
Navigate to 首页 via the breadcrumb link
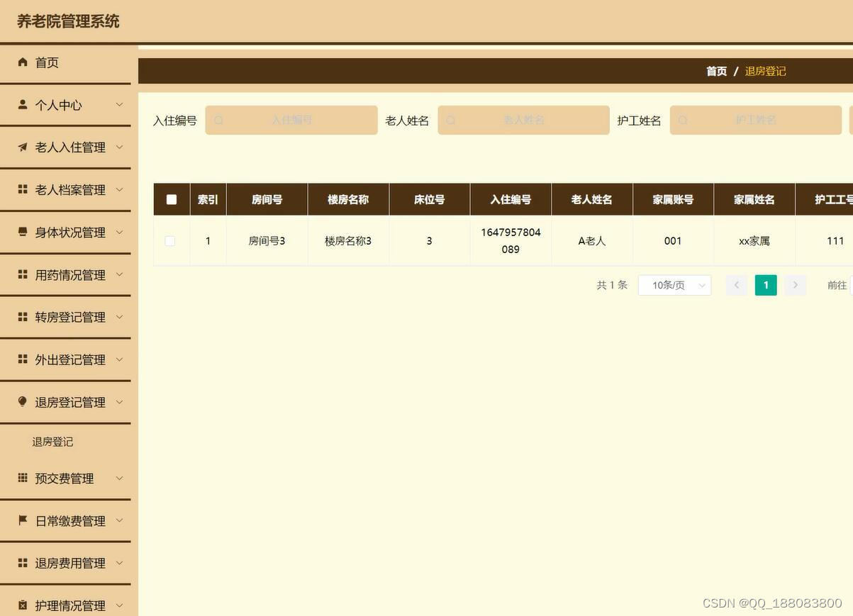(716, 69)
